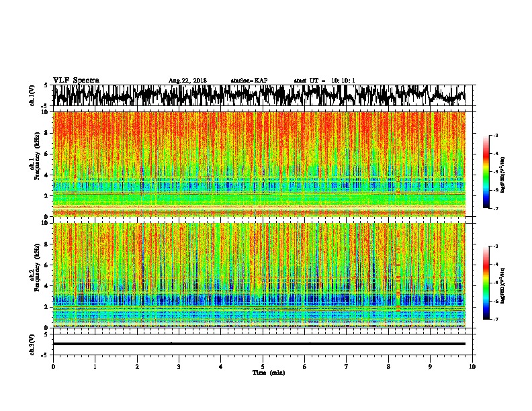
Task: Click the vertical burst near 8.2 min in ch.2 spectrogram
Action: (398, 275)
